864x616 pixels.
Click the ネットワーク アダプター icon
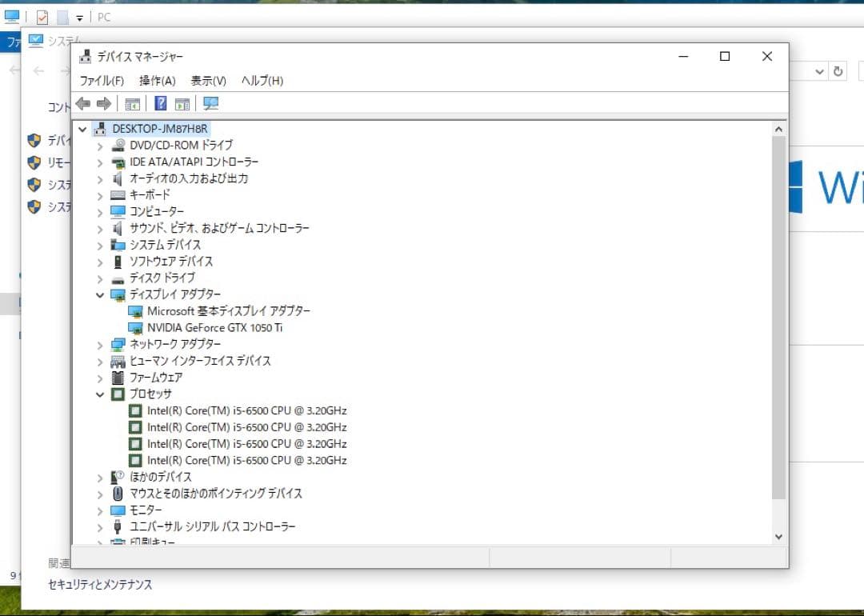118,344
